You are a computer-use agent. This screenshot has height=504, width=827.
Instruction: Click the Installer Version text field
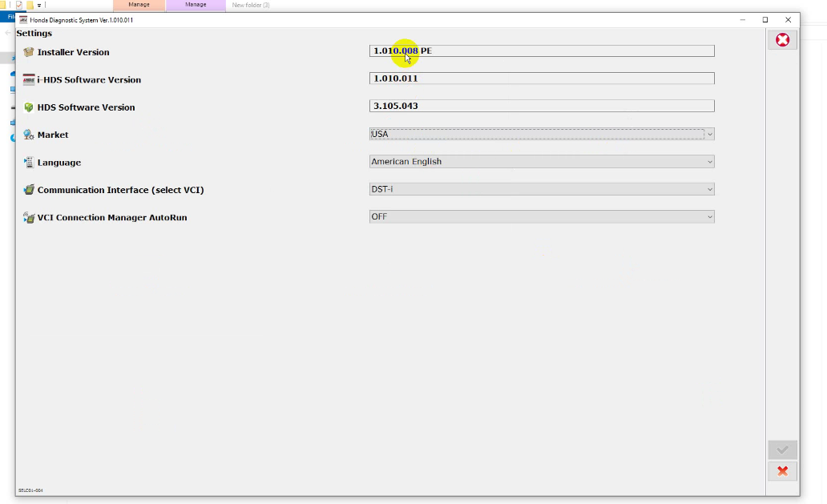(x=541, y=51)
